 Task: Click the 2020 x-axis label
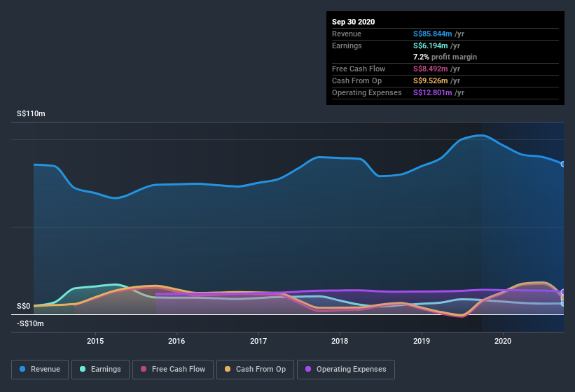point(503,341)
